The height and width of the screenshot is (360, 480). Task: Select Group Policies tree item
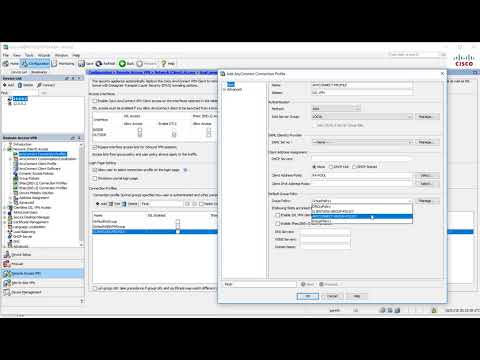tap(29, 178)
